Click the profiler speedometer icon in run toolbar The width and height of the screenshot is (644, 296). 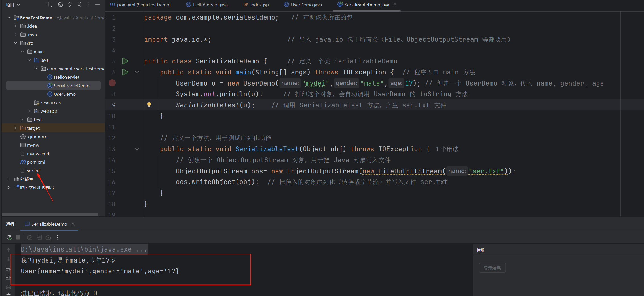(48, 237)
